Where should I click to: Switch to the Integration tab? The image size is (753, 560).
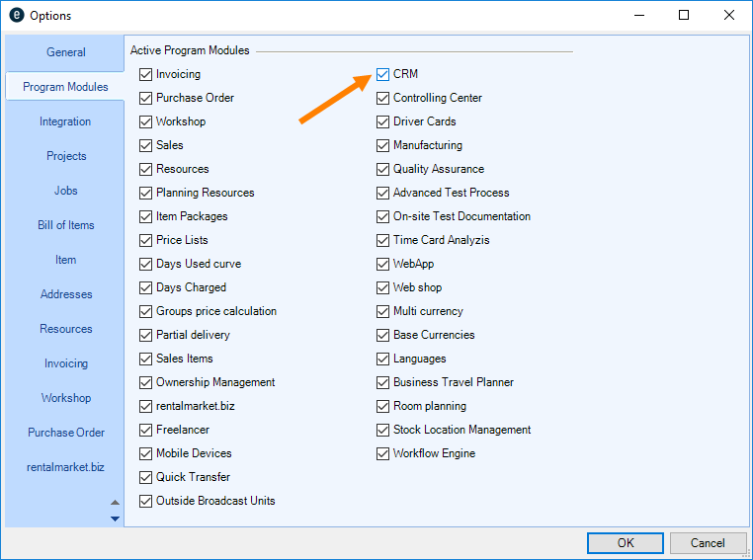pos(65,121)
